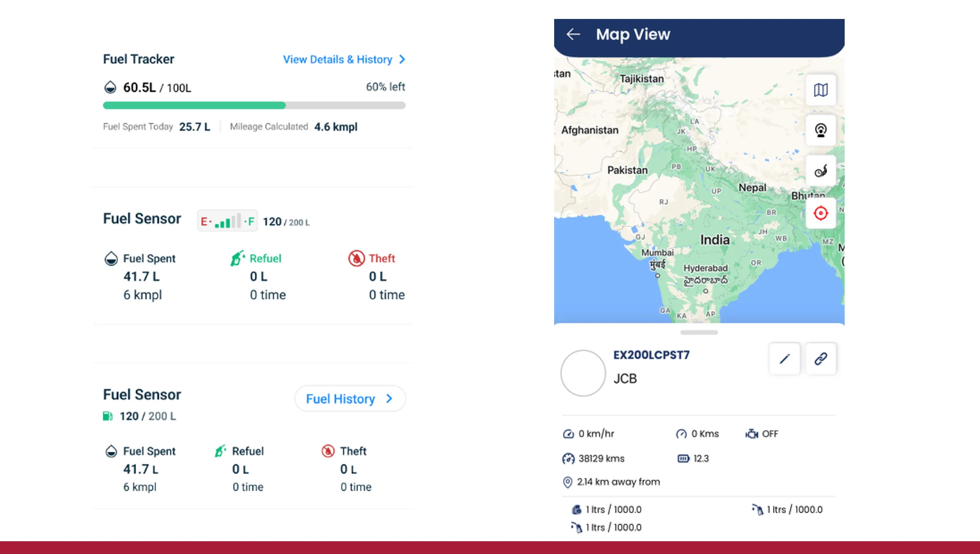
Task: Open View Details & History link
Action: 337,59
